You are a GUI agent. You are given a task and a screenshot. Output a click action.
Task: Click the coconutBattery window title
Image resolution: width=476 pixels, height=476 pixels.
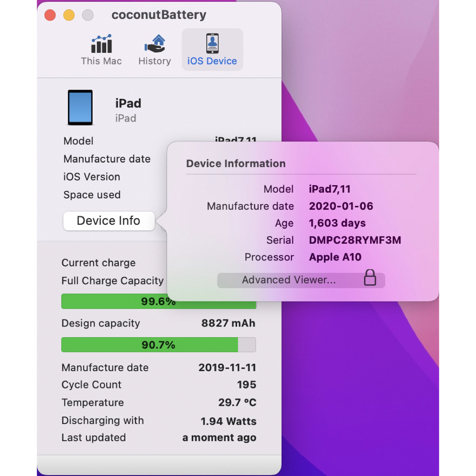(159, 15)
